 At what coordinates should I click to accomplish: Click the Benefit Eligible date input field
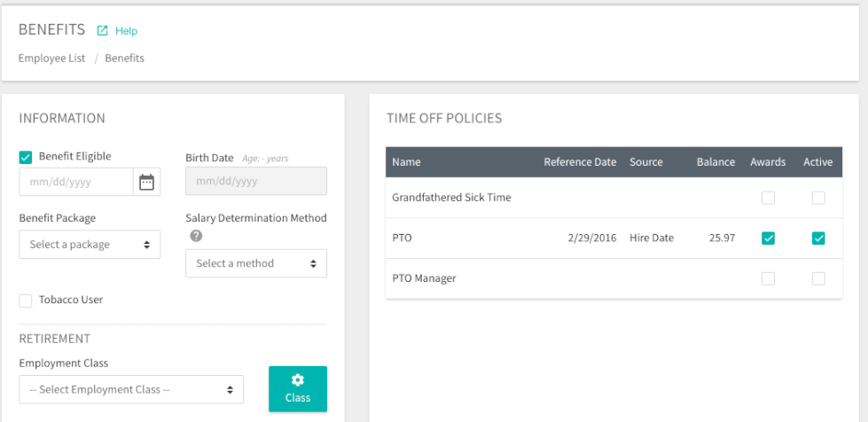75,182
